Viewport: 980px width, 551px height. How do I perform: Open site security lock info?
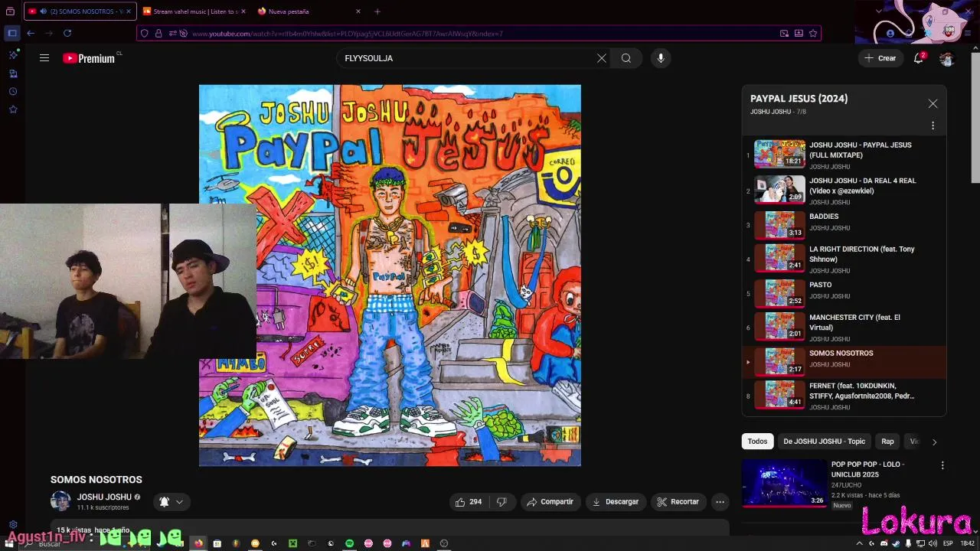click(158, 33)
